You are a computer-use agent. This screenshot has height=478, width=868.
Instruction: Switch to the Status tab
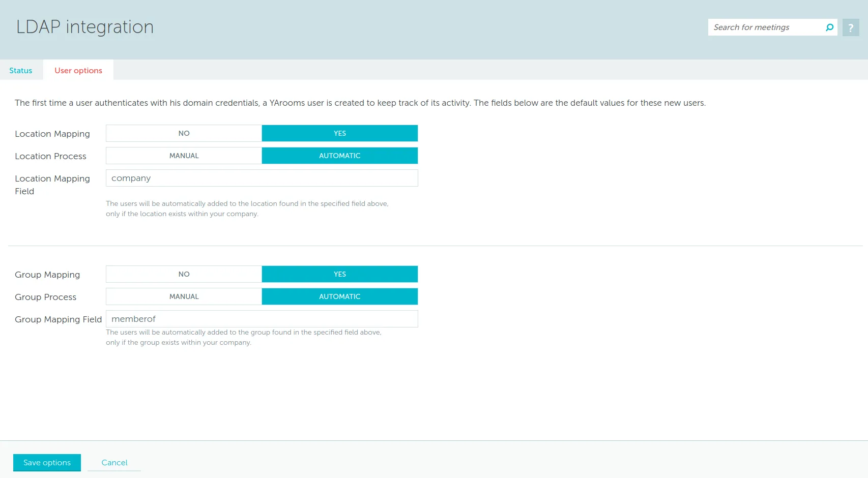click(x=20, y=70)
